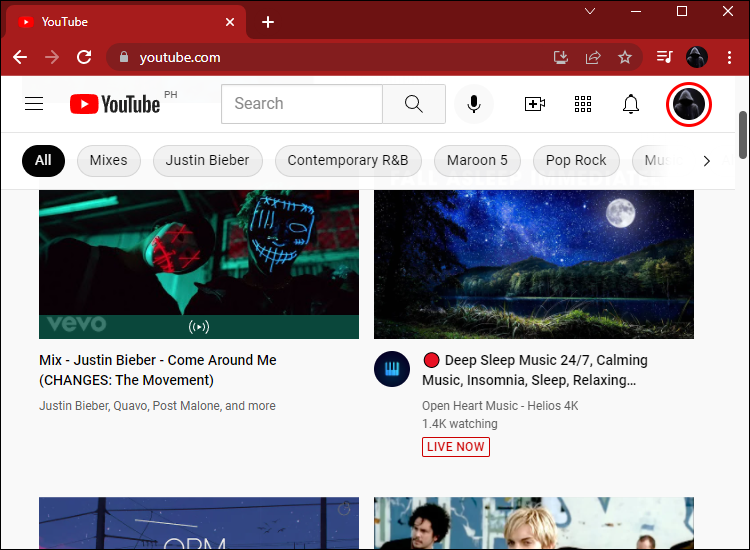Open the OPM video thumbnail

coord(199,523)
